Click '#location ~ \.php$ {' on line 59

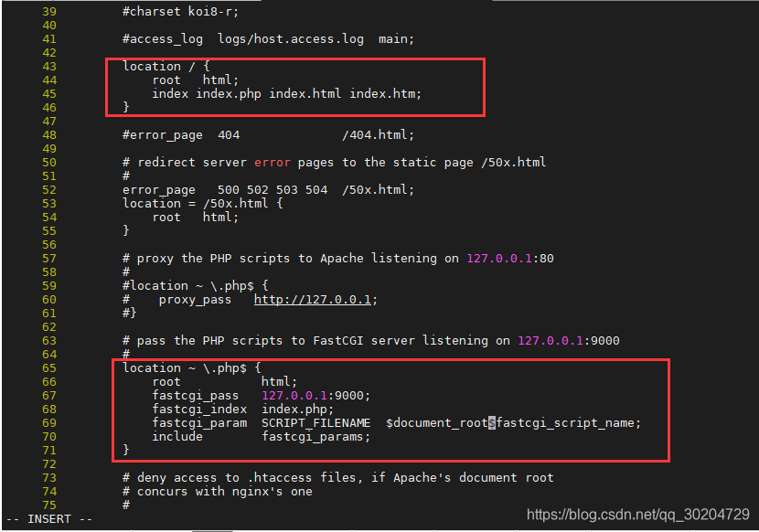(195, 286)
